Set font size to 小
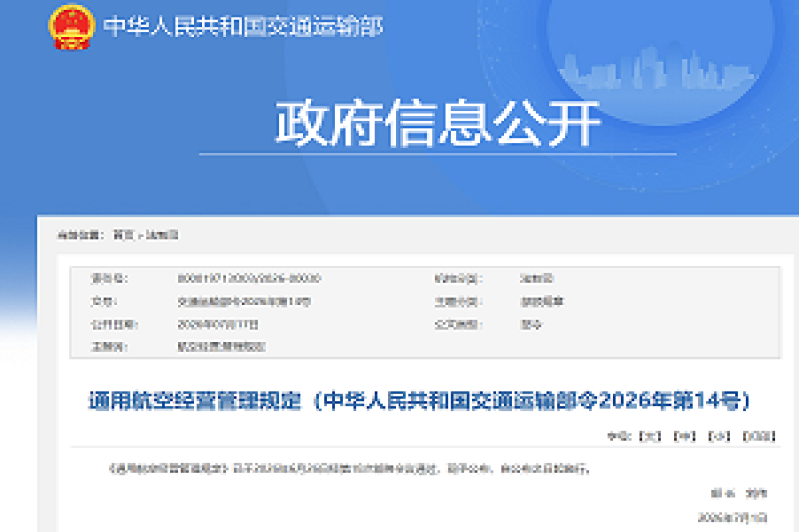This screenshot has width=799, height=532. coord(719,436)
